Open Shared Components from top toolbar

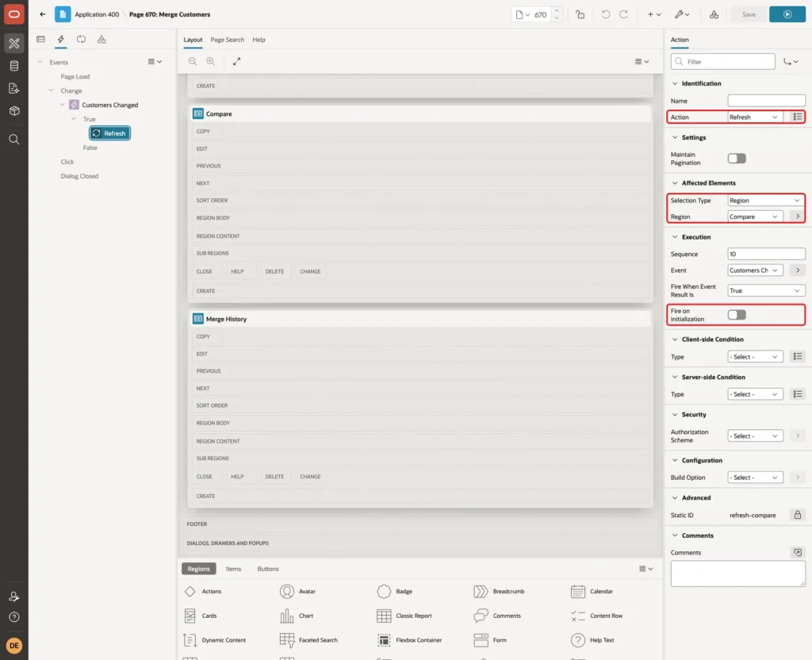pos(714,14)
